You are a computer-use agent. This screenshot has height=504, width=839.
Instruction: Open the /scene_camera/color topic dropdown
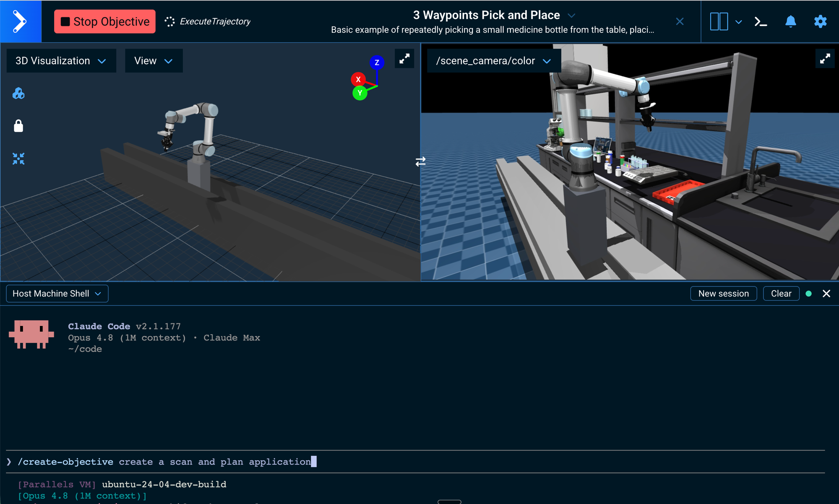(494, 61)
